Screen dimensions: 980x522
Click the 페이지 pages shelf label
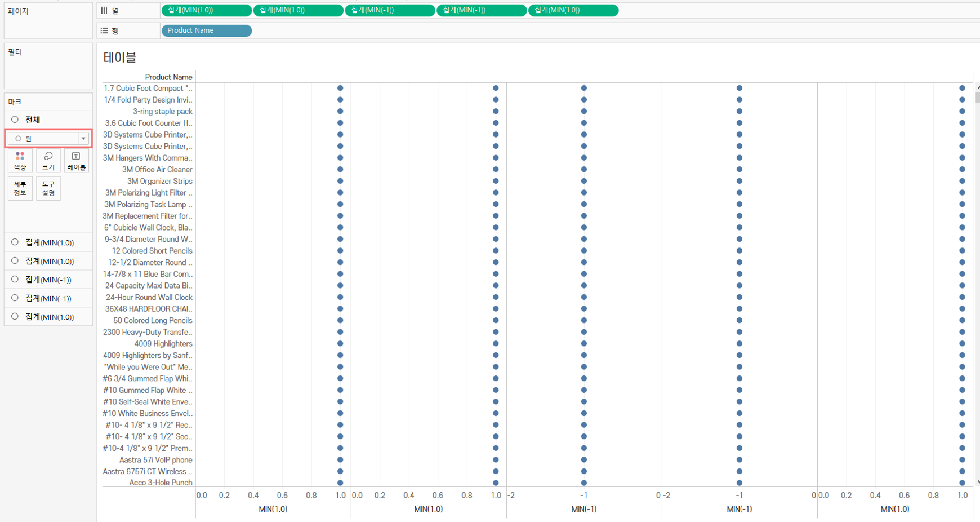[x=18, y=11]
